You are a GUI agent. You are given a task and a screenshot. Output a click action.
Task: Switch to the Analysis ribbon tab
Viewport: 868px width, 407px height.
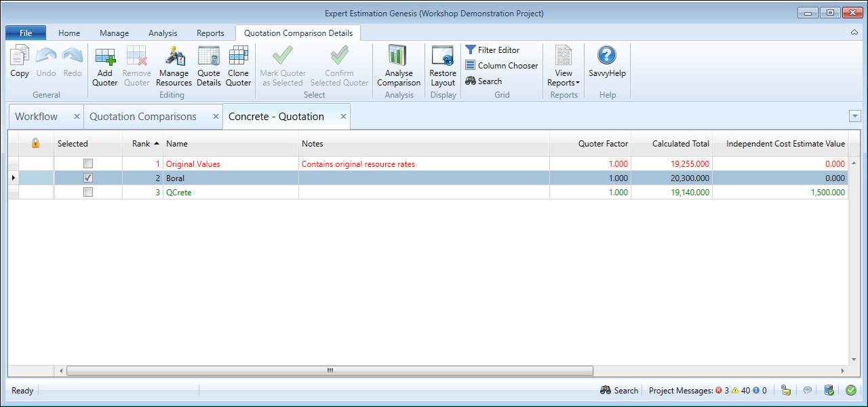163,33
